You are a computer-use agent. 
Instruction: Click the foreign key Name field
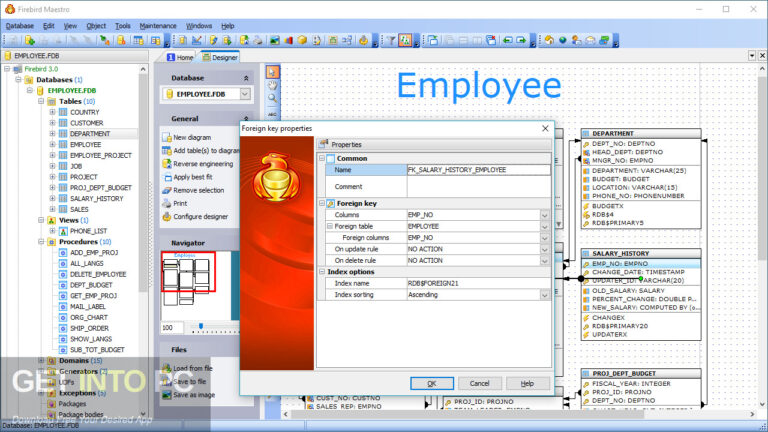point(478,170)
